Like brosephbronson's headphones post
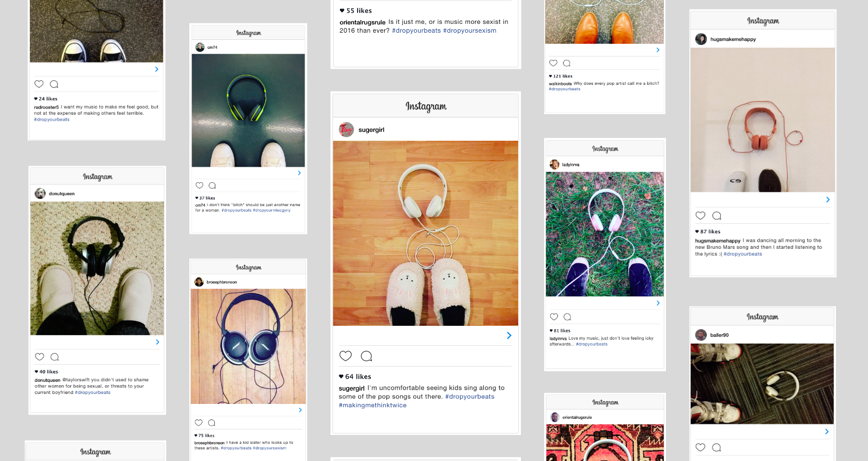The width and height of the screenshot is (868, 461). [x=199, y=423]
